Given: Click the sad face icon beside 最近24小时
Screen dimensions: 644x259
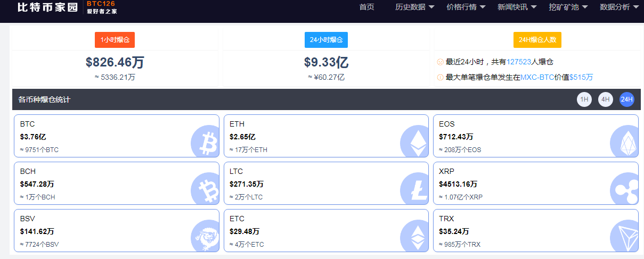Looking at the screenshot, I should point(440,62).
